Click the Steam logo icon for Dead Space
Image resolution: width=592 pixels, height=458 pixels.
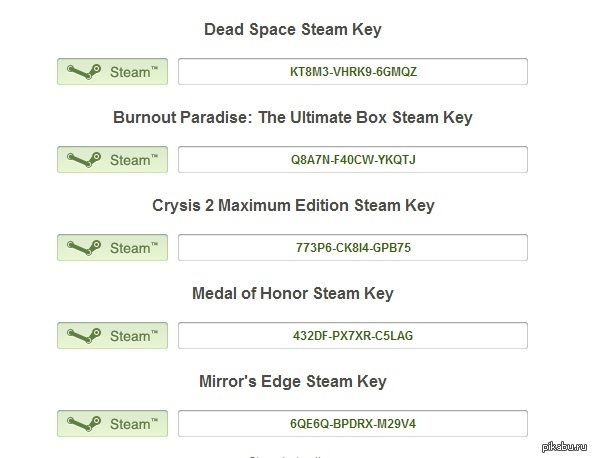point(84,72)
